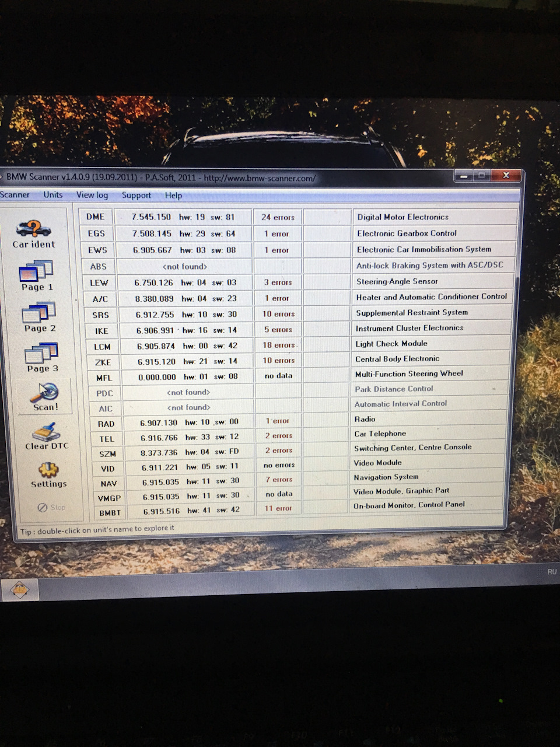The width and height of the screenshot is (560, 747).
Task: Open the Settings gear icon
Action: point(48,475)
